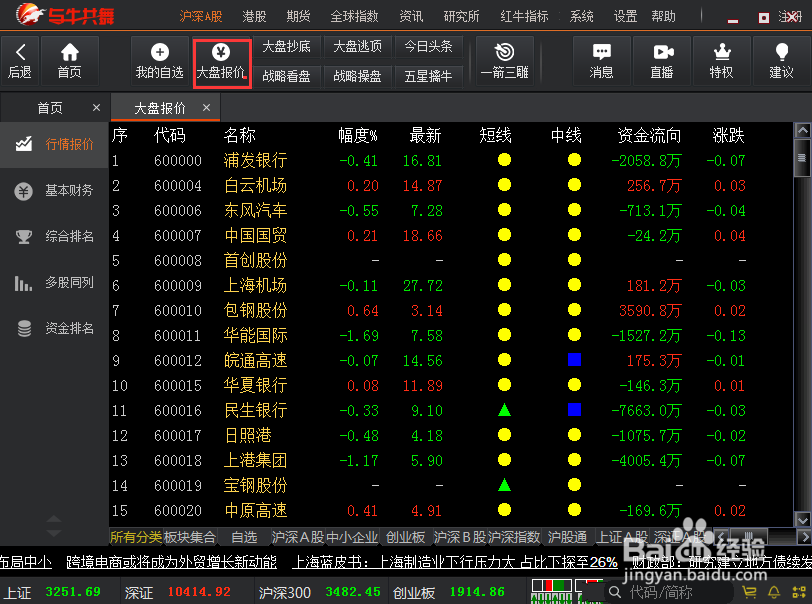Click the search magnifier icon
This screenshot has height=604, width=812.
pyautogui.click(x=615, y=592)
